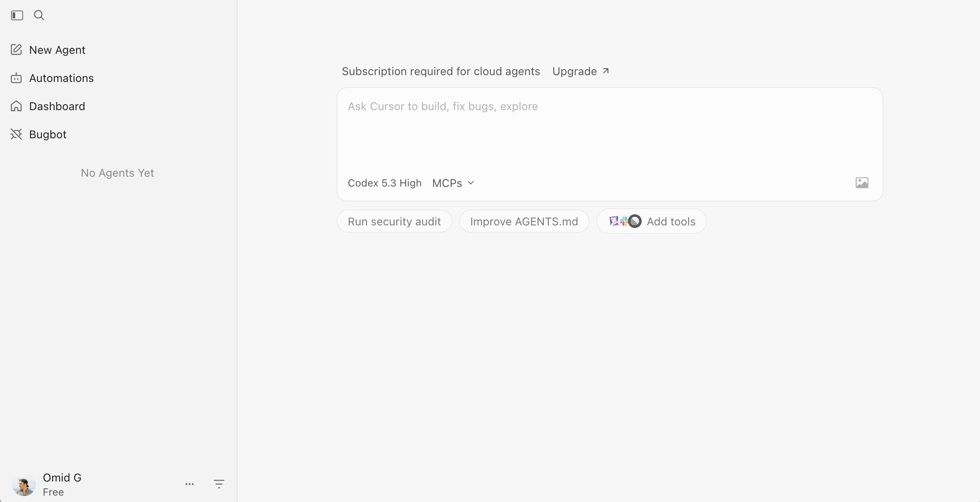
Task: Open search using the magnifying glass icon
Action: 39,15
